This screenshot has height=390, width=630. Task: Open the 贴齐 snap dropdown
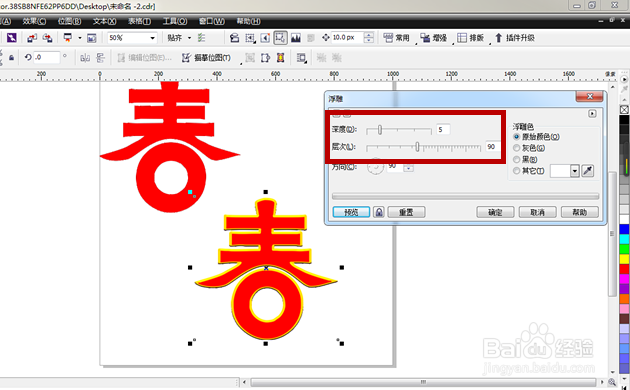[x=189, y=38]
